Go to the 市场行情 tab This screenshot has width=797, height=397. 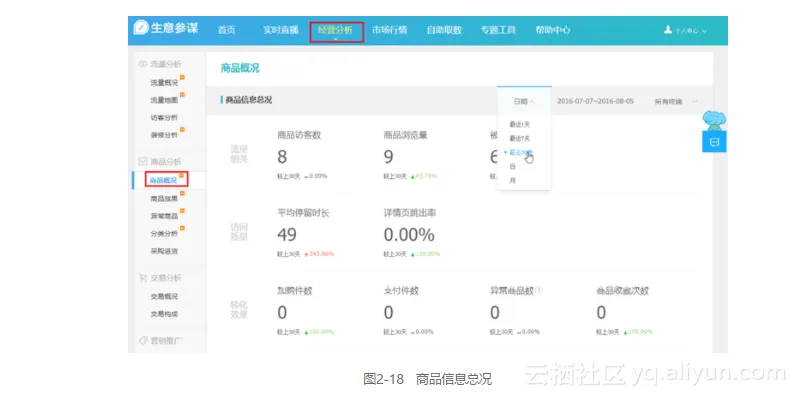tap(389, 30)
